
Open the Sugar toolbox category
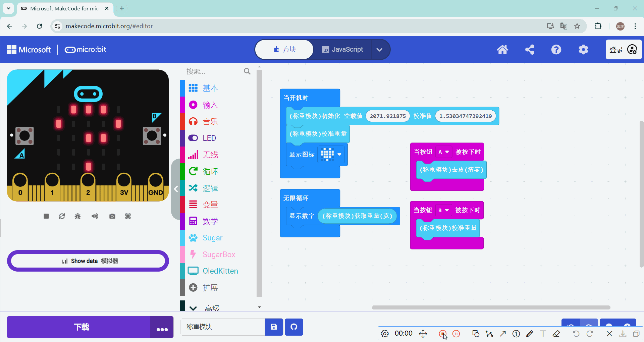pyautogui.click(x=218, y=238)
